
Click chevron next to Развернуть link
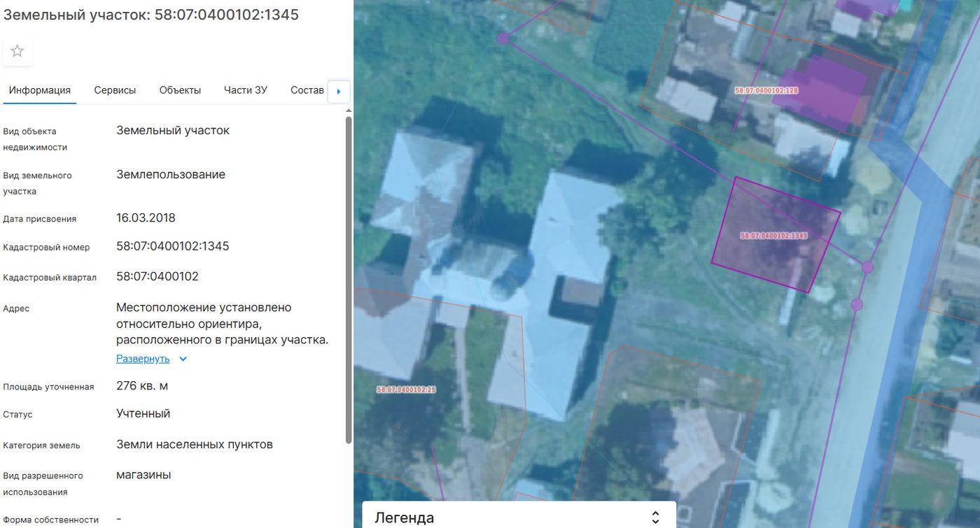(x=183, y=359)
